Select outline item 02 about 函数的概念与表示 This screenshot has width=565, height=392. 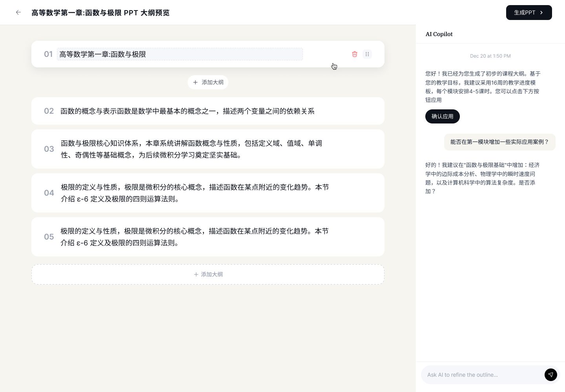point(188,111)
